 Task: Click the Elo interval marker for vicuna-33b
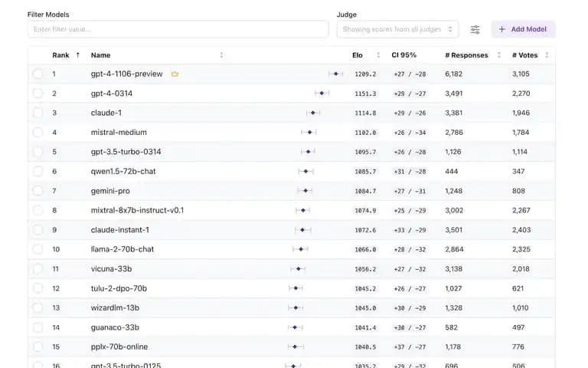pos(298,269)
